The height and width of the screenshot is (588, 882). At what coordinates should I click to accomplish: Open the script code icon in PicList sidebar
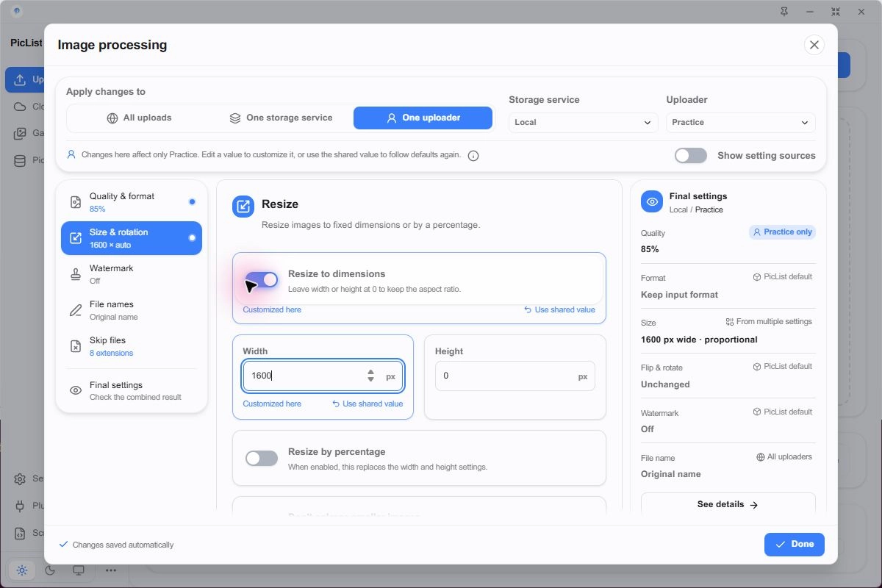pos(20,533)
